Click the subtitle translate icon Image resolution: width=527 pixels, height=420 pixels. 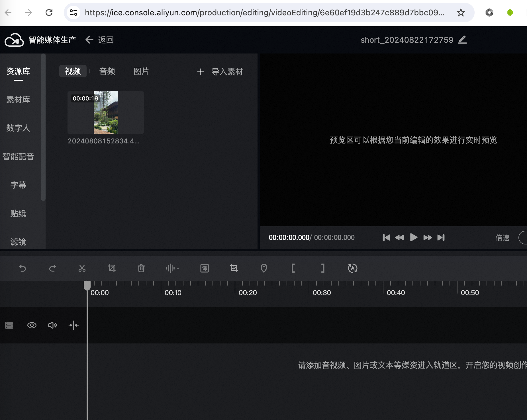(x=205, y=268)
